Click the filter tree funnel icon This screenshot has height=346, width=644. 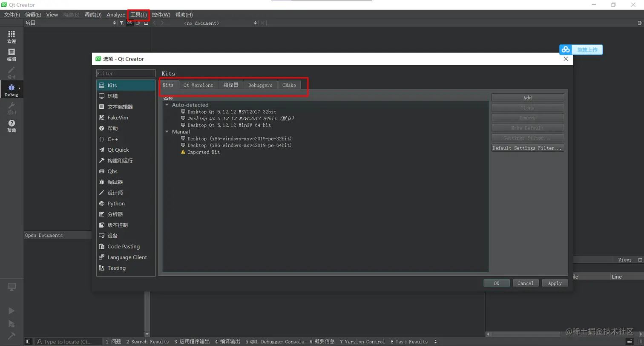point(121,23)
